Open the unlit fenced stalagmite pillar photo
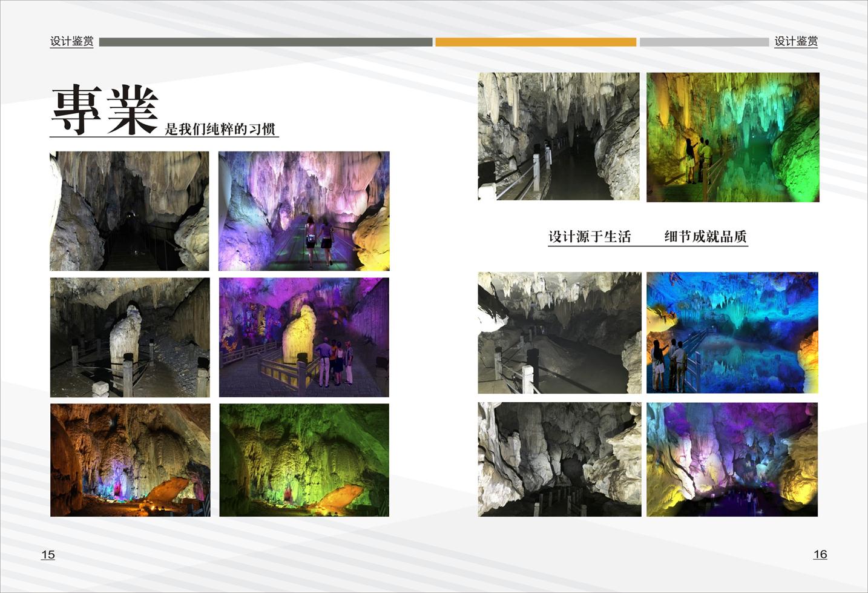Screen dimensions: 868x593 coord(130,337)
